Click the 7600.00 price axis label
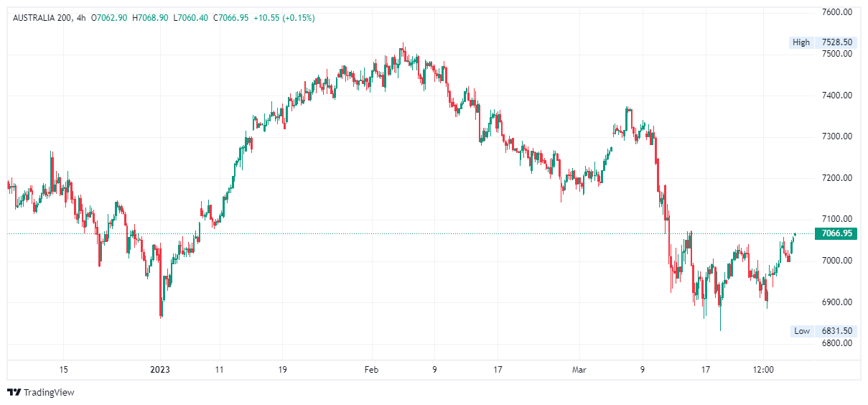Image resolution: width=868 pixels, height=405 pixels. [837, 12]
